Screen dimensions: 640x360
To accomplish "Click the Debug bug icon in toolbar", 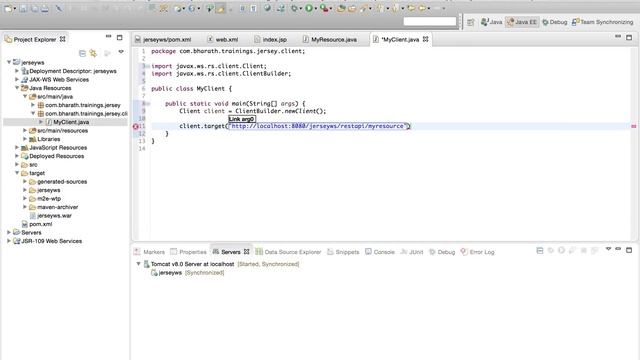I will pyautogui.click(x=294, y=8).
